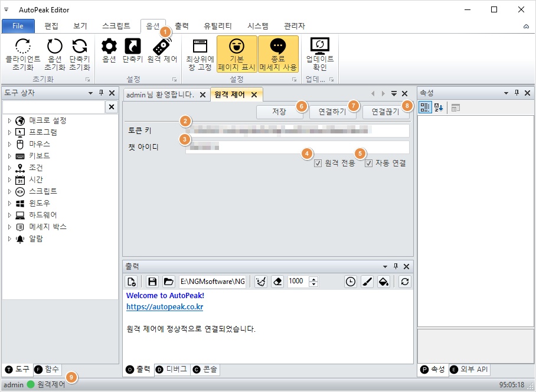
Task: Click the paintbrush icon in 출력 toolbar
Action: (367, 282)
